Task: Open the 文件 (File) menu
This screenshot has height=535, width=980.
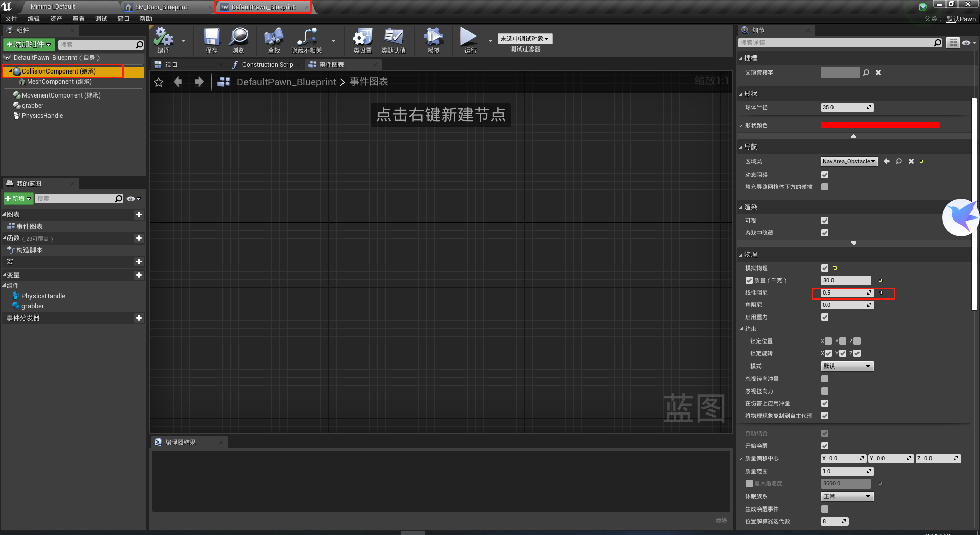Action: pyautogui.click(x=11, y=19)
